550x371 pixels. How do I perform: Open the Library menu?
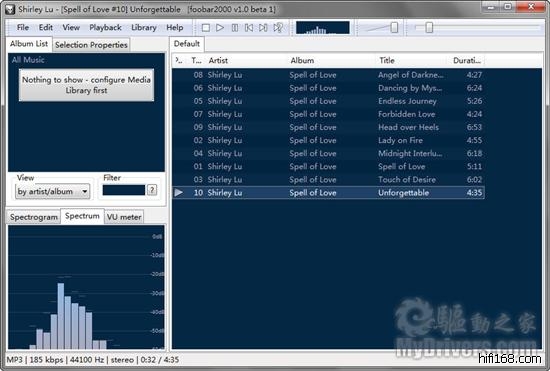[x=144, y=27]
